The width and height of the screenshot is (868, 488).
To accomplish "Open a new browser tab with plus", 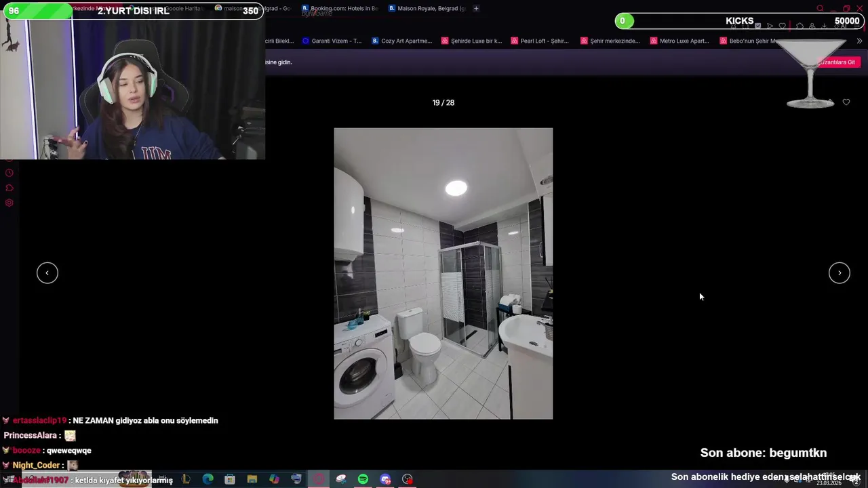I will tap(476, 8).
